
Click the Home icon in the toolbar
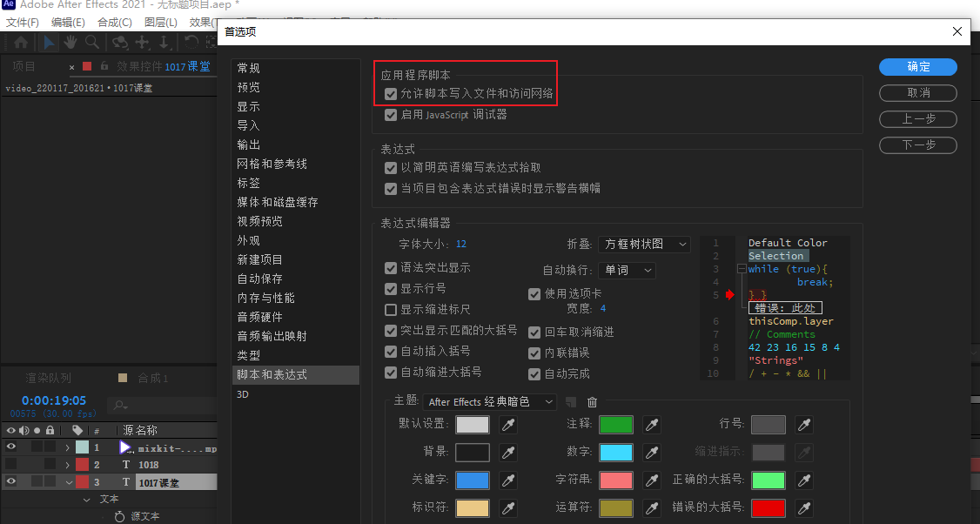21,43
